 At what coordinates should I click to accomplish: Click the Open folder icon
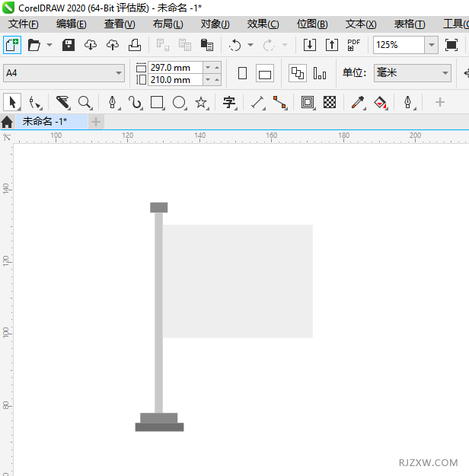pyautogui.click(x=34, y=45)
